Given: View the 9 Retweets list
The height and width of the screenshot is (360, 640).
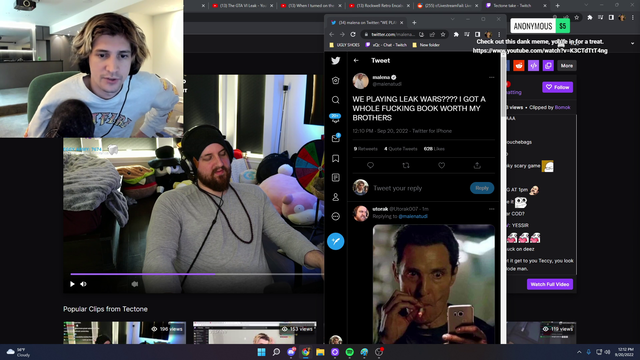Looking at the screenshot, I should [x=365, y=149].
